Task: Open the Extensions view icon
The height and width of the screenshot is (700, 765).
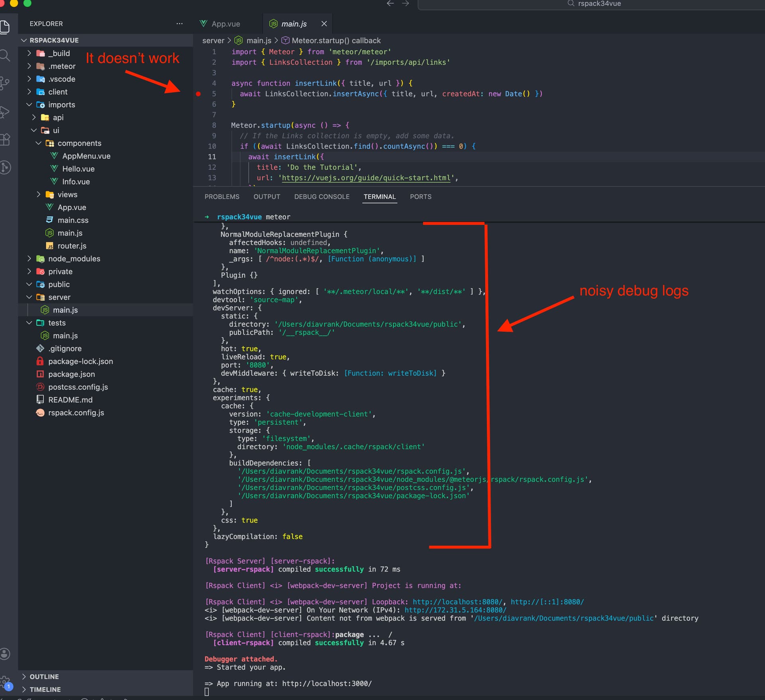Action: tap(5, 140)
